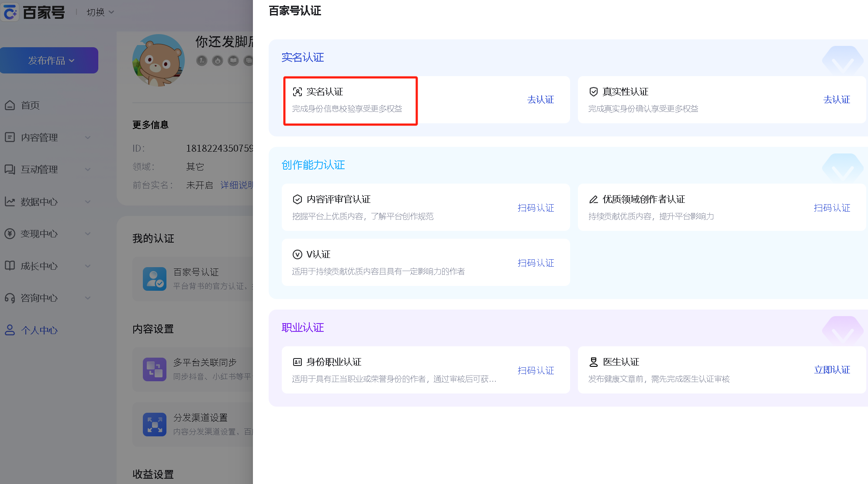The width and height of the screenshot is (868, 484).
Task: Click the 百家号认证 blue person icon
Action: [x=155, y=279]
